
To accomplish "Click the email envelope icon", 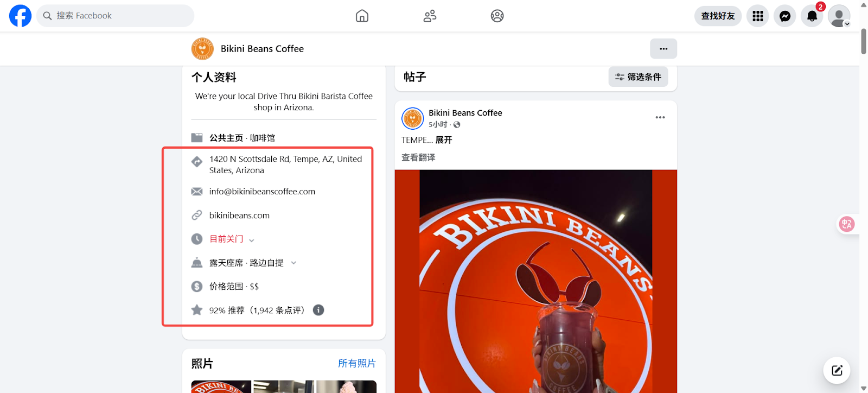I will 197,192.
